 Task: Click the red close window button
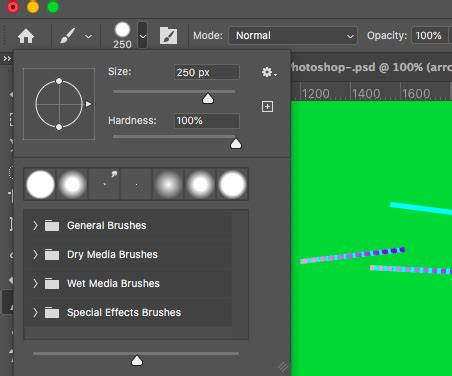click(13, 7)
